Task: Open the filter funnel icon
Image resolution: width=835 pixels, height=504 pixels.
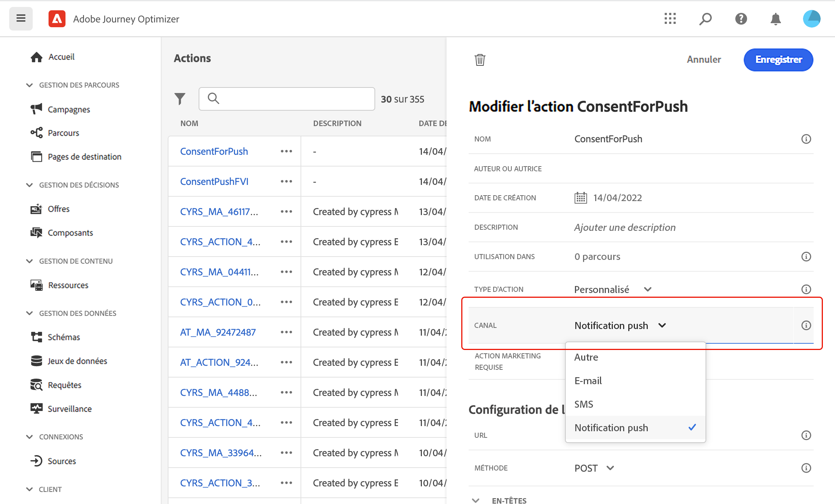Action: 180,99
